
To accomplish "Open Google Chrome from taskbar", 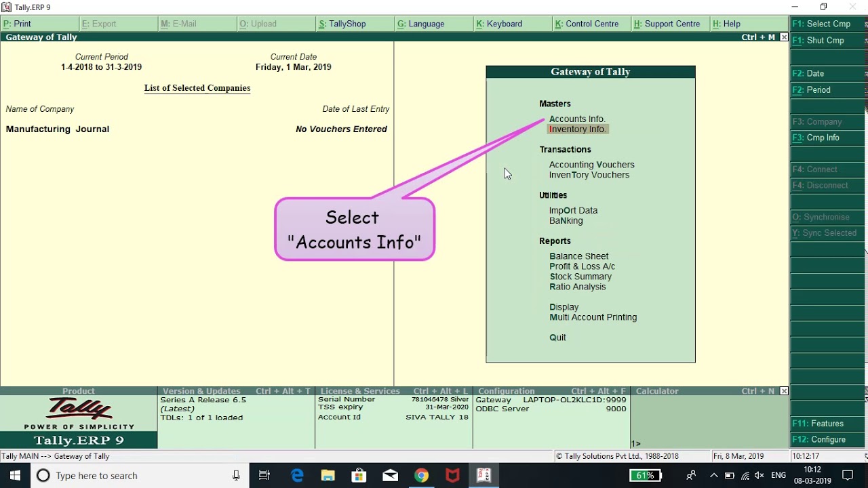I will click(421, 475).
